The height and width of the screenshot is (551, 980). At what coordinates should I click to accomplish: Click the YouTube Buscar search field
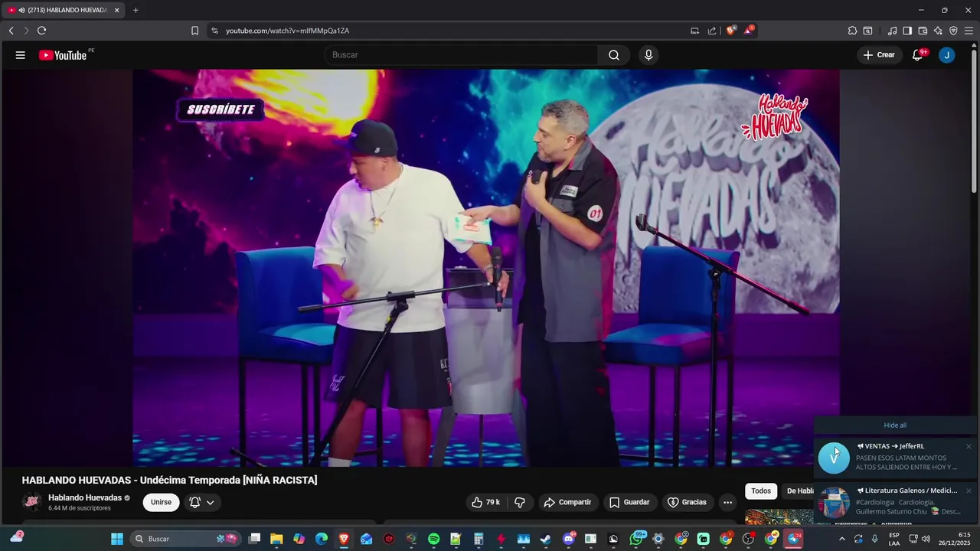tap(462, 55)
